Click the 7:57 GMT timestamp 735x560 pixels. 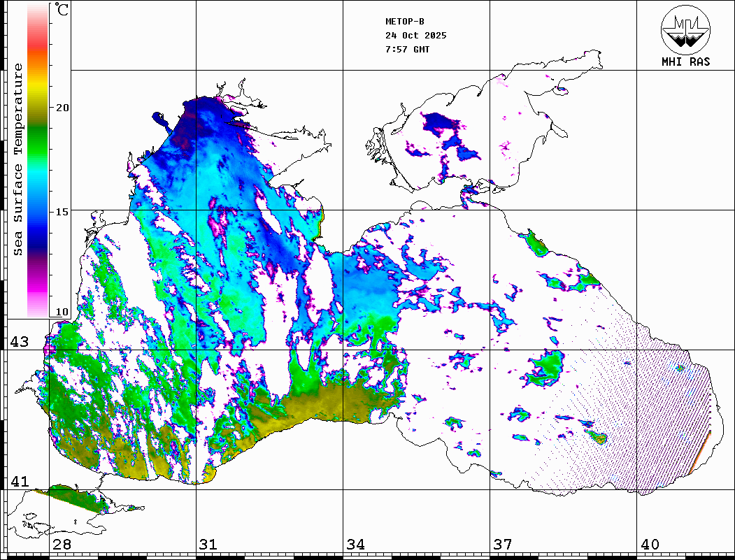click(407, 50)
